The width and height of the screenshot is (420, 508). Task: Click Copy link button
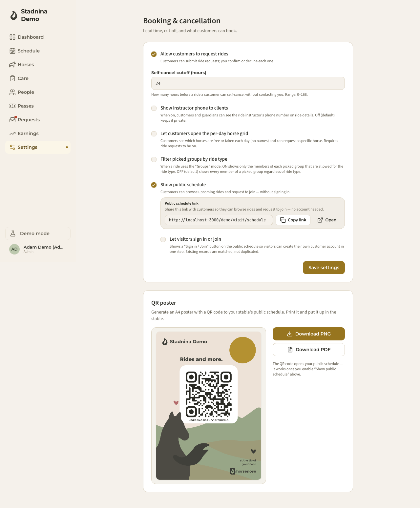coord(293,220)
